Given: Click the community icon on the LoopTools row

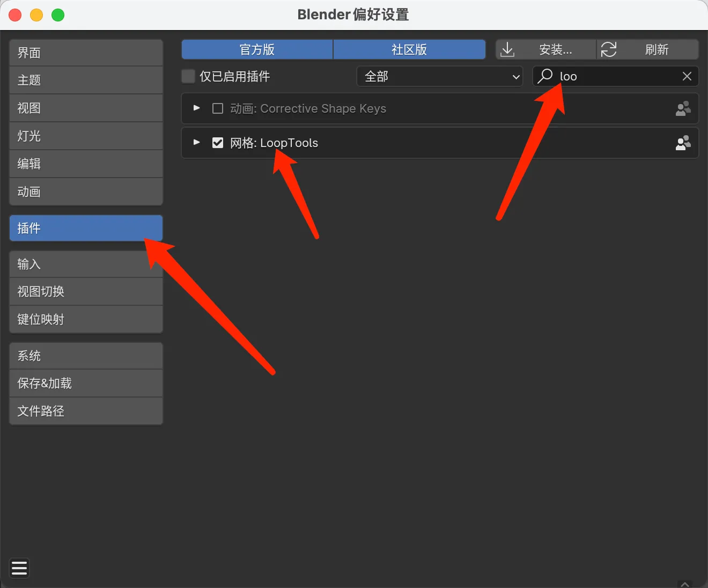Looking at the screenshot, I should coord(683,143).
